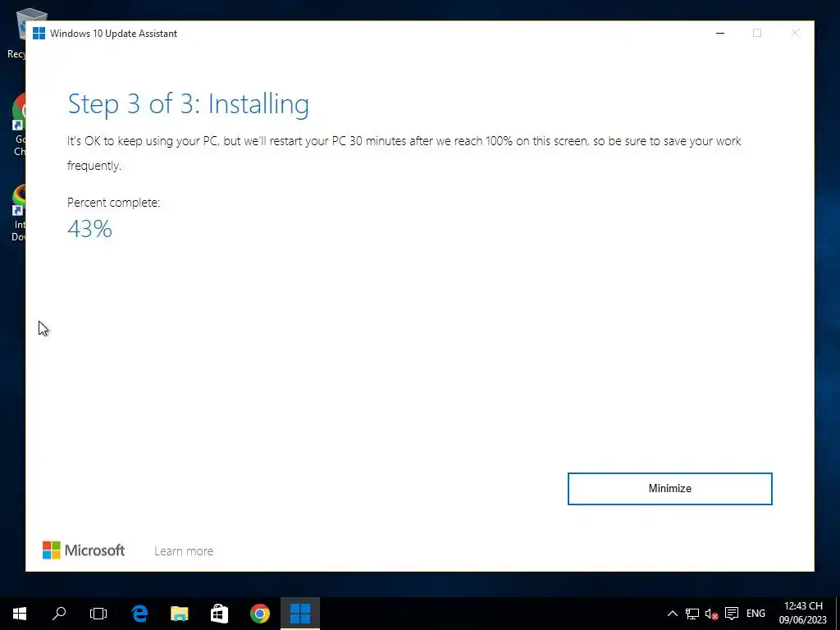Select the Update Assistant taskbar button
Image resolution: width=840 pixels, height=630 pixels.
tap(300, 614)
